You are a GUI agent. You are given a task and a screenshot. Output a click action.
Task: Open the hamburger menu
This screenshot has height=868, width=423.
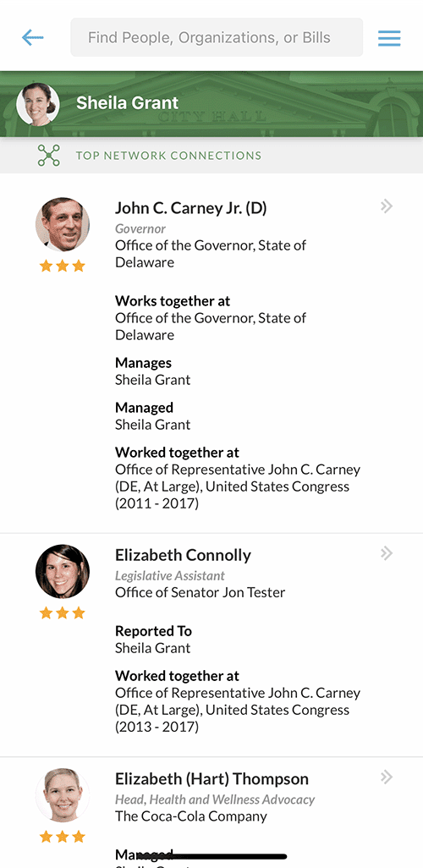point(389,38)
